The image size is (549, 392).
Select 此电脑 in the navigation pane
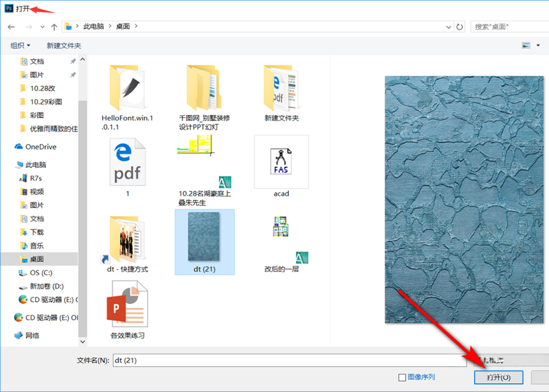click(x=36, y=164)
